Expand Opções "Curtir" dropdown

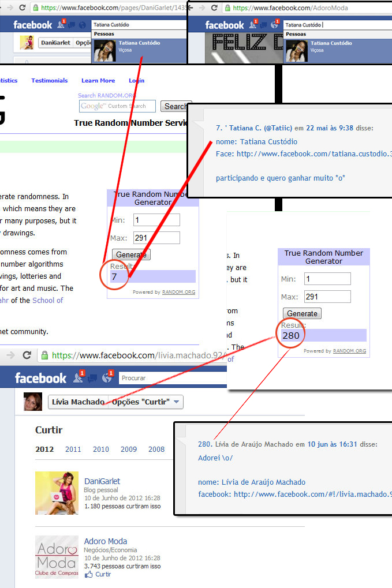145,402
